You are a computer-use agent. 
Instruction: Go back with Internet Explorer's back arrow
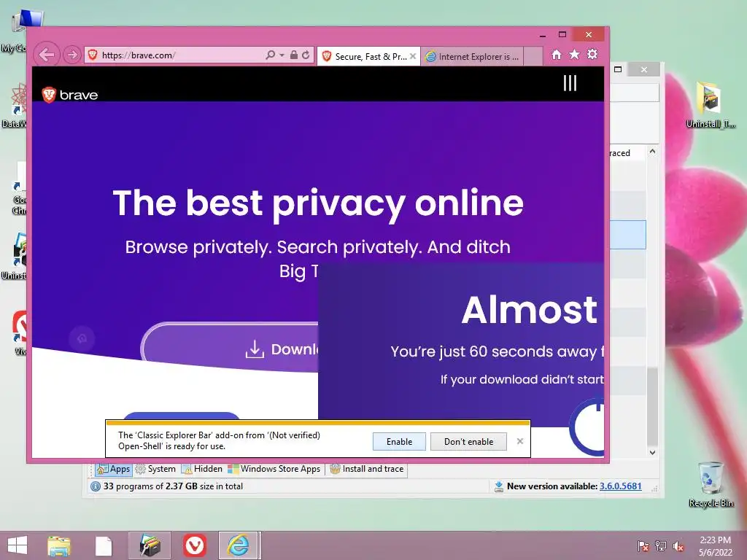pyautogui.click(x=47, y=55)
